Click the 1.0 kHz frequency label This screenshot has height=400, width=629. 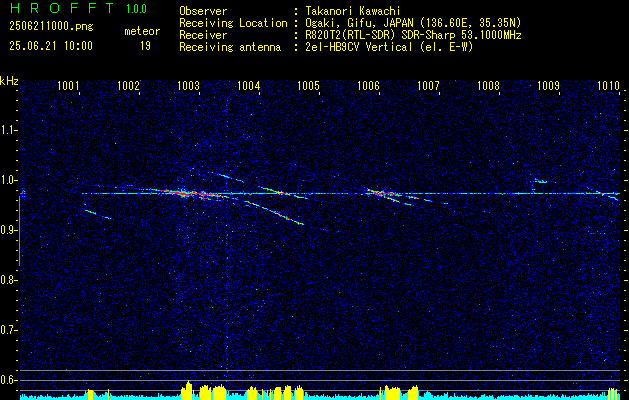tap(8, 180)
